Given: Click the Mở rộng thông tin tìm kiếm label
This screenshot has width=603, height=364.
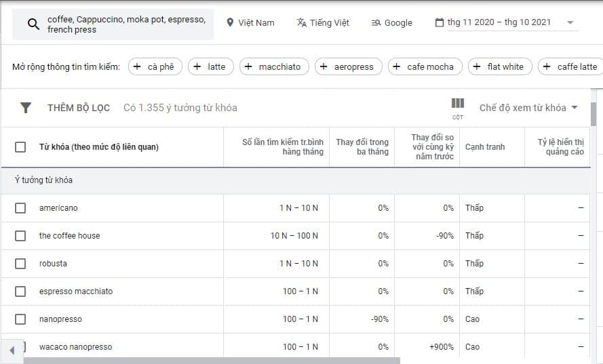Looking at the screenshot, I should click(x=66, y=67).
